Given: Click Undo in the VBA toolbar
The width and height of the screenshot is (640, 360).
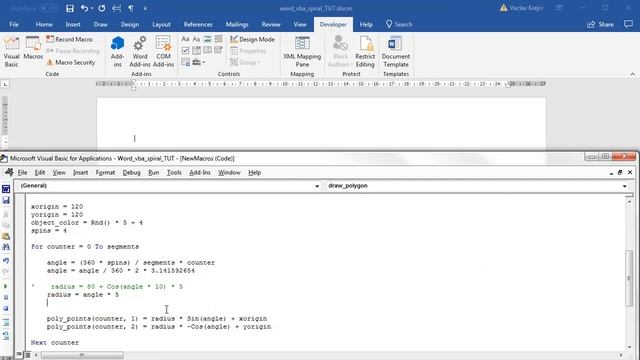Looking at the screenshot, I should pos(6,260).
